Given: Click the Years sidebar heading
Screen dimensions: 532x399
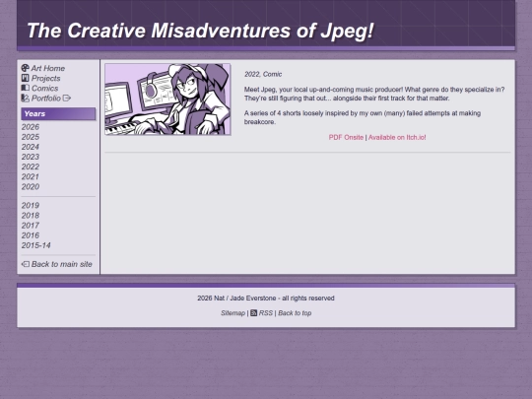Looking at the screenshot, I should (58, 113).
